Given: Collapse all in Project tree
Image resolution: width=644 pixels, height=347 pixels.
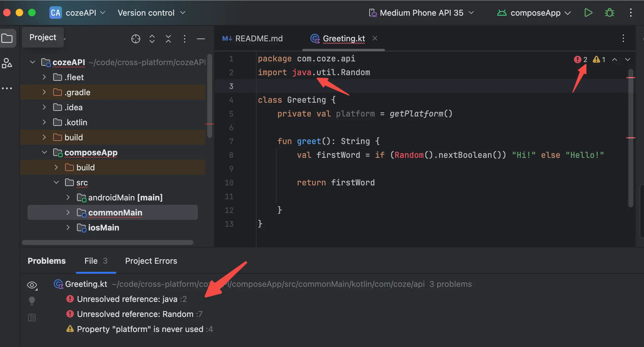Looking at the screenshot, I should pyautogui.click(x=168, y=39).
